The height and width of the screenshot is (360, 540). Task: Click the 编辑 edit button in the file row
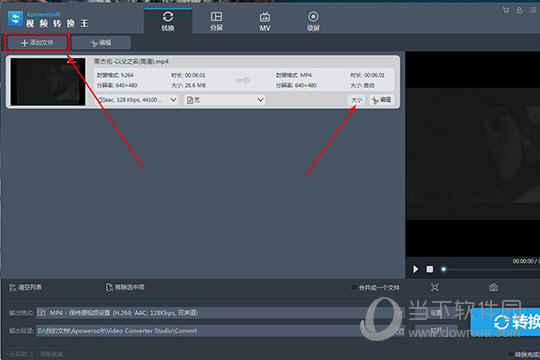382,100
